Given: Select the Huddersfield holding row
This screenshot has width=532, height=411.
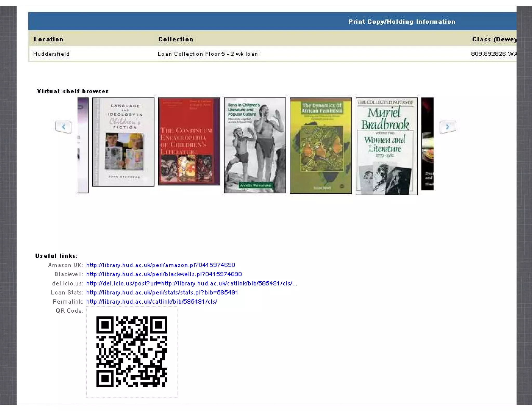Looking at the screenshot, I should click(x=51, y=54).
